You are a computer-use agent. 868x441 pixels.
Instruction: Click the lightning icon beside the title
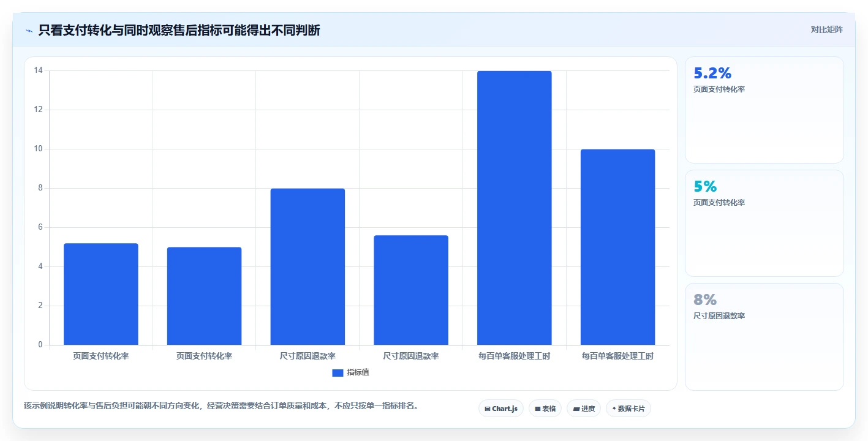click(29, 31)
